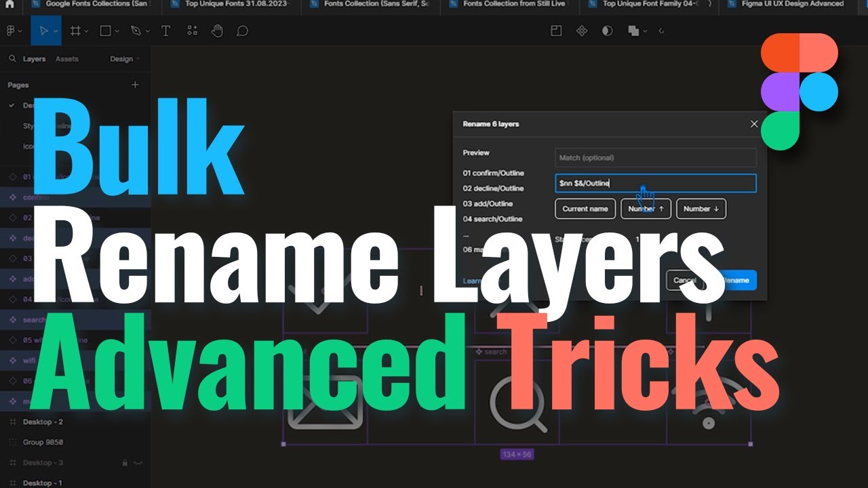Screen dimensions: 868x488
Task: Click the Current name button
Action: (585, 209)
